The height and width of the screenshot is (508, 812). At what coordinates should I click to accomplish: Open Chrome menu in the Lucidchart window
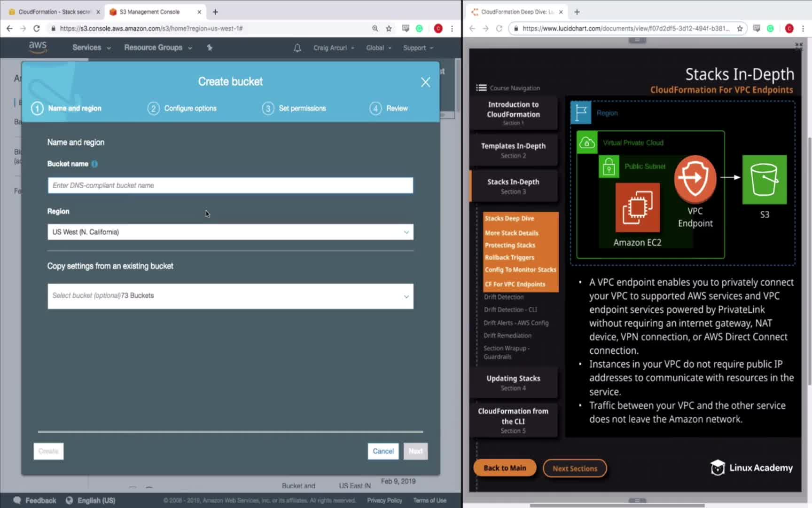coord(803,28)
